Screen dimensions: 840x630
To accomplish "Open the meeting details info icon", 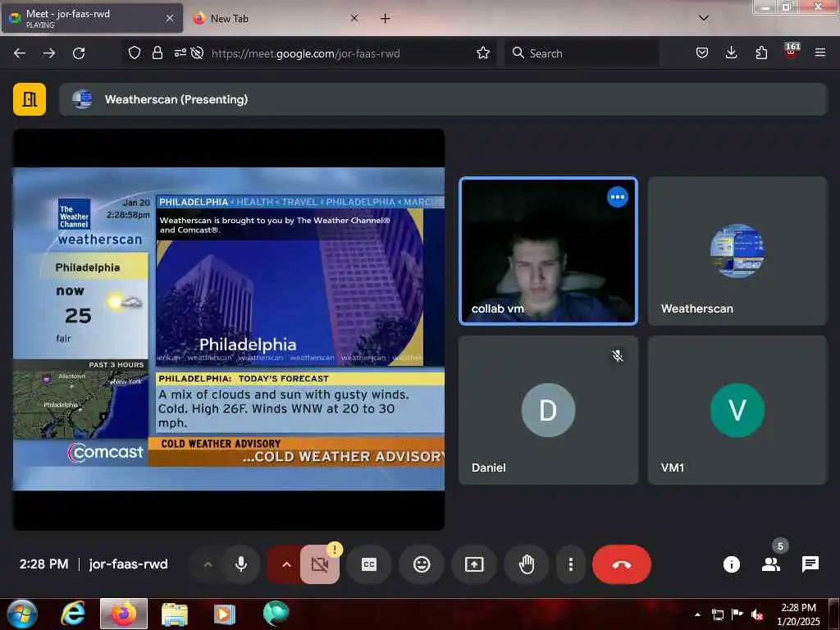I will coord(731,564).
